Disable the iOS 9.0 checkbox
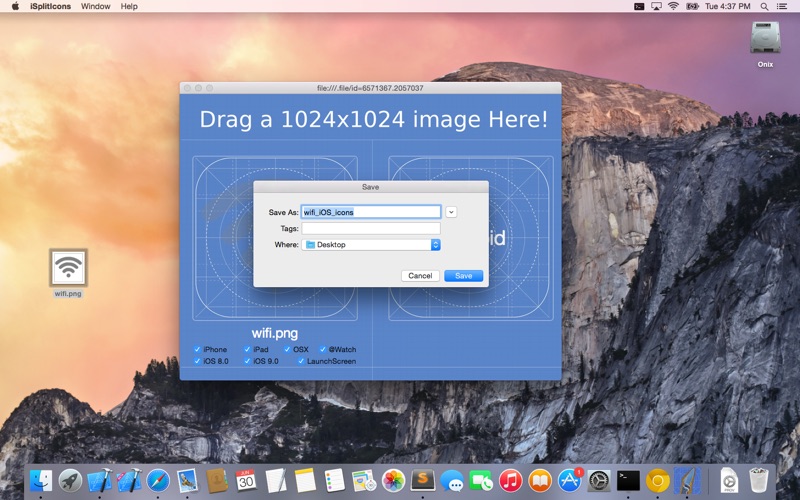This screenshot has width=800, height=500. 247,361
